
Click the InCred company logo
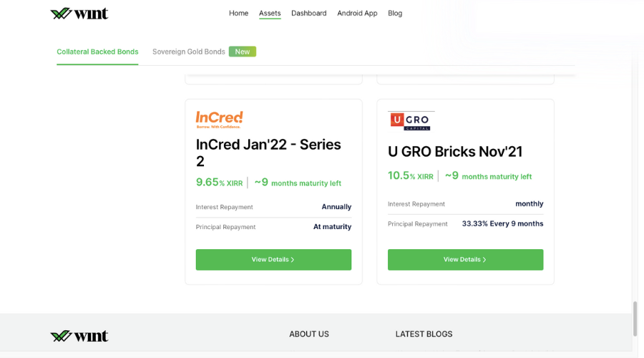(220, 120)
